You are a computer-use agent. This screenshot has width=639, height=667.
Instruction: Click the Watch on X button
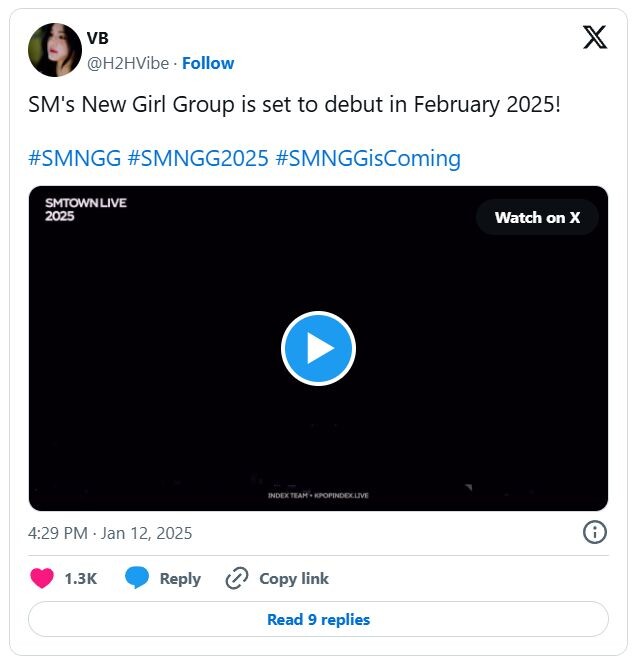point(537,217)
